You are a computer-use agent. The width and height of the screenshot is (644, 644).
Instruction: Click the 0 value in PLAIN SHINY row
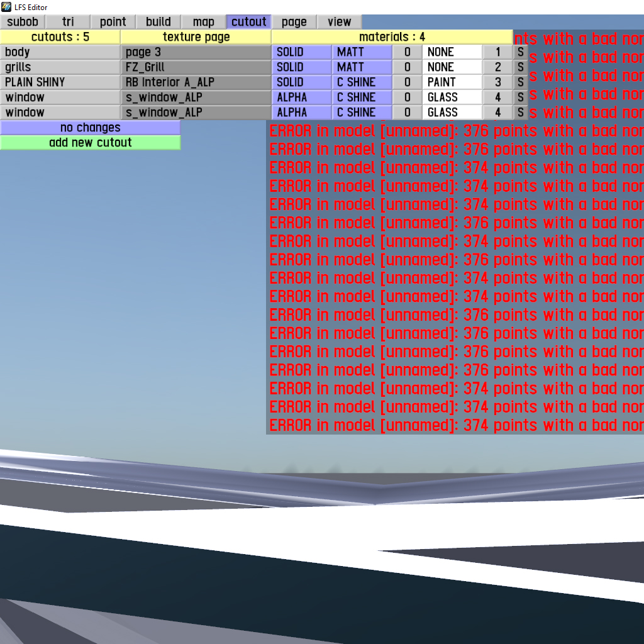(x=407, y=82)
